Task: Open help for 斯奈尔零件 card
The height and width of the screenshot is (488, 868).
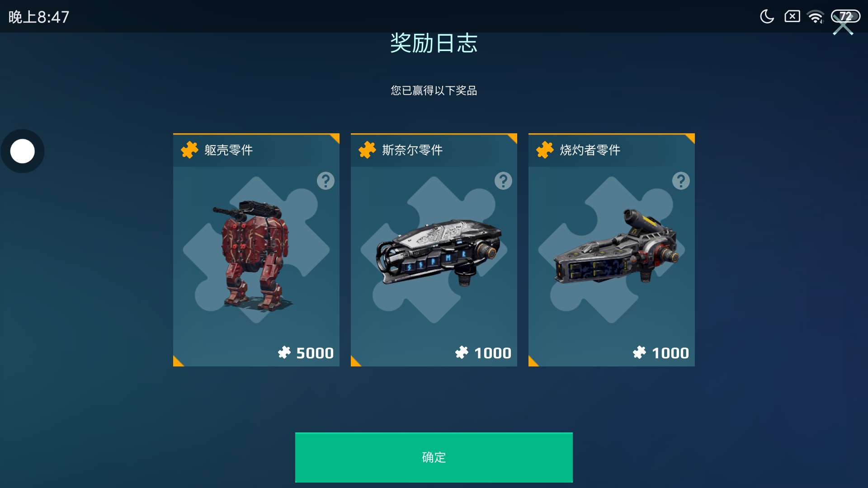Action: click(x=503, y=181)
